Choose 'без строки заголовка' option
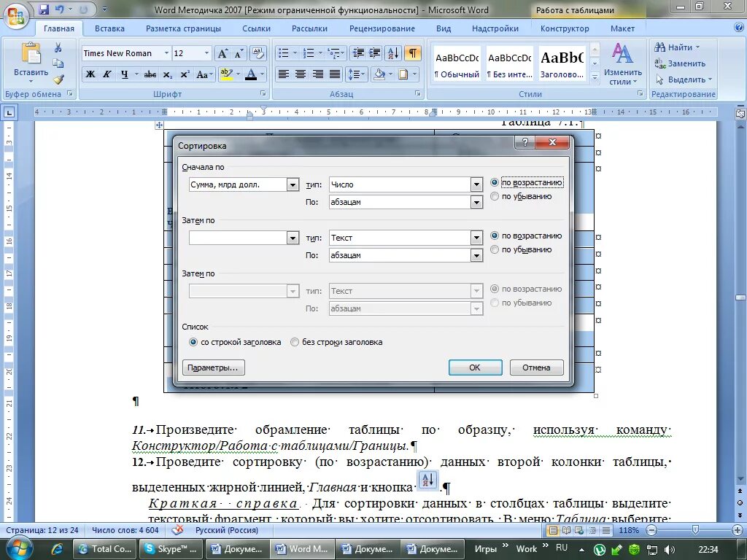 295,342
